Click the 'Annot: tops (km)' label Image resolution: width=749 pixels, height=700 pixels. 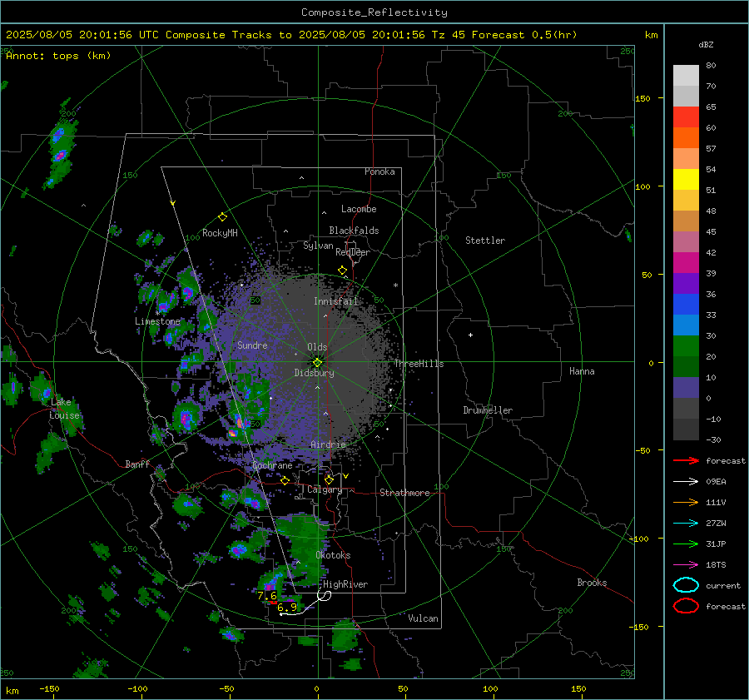pos(58,56)
